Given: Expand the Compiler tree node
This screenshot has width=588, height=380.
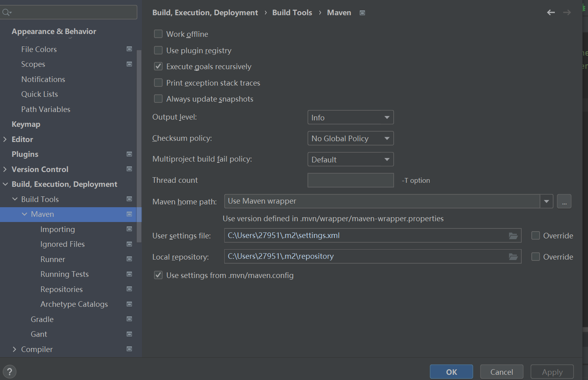Looking at the screenshot, I should tap(14, 349).
